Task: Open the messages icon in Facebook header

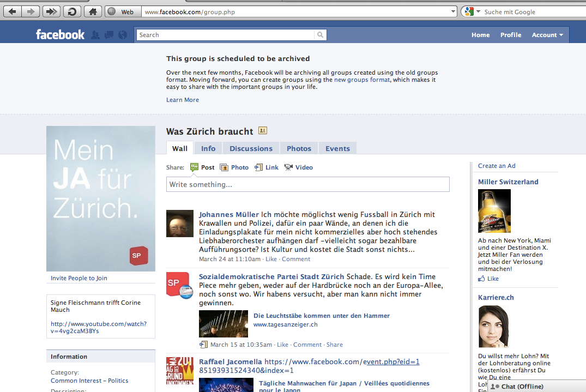Action: click(109, 35)
